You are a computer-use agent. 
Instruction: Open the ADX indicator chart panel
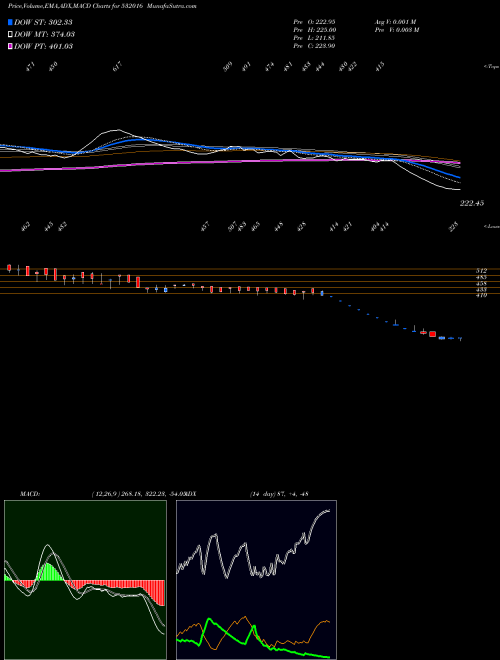[x=256, y=580]
